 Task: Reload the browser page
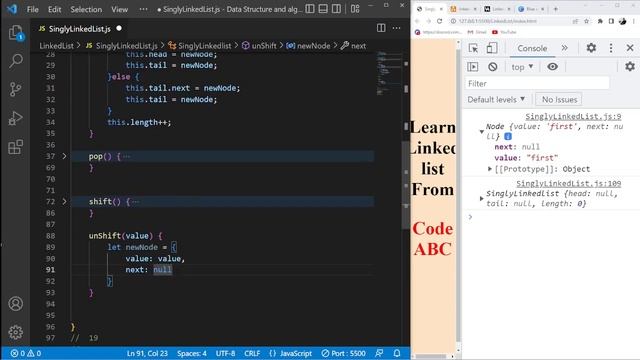[440, 21]
